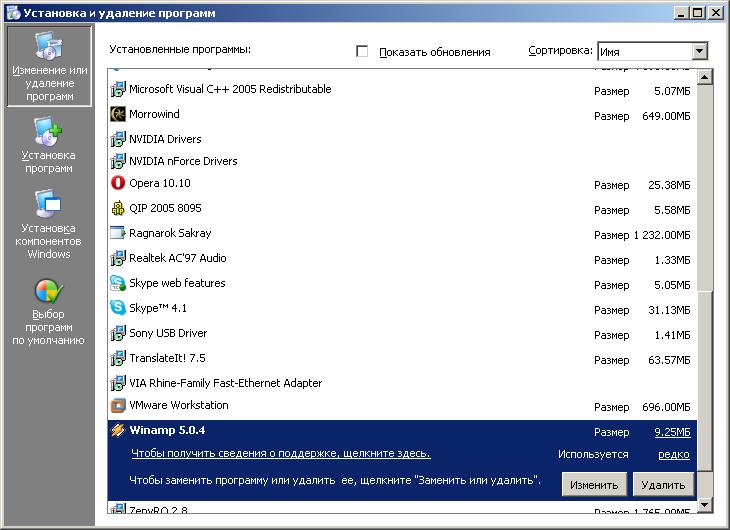Screen dimensions: 730x530
Task: Click the Ragnarok Sakray icon
Action: [118, 232]
